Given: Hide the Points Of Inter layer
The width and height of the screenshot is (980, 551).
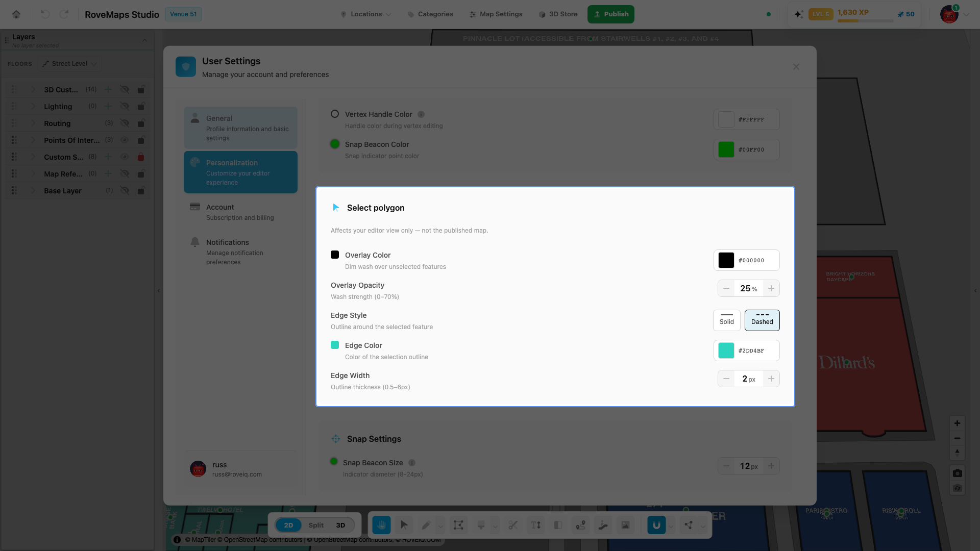Looking at the screenshot, I should [125, 140].
